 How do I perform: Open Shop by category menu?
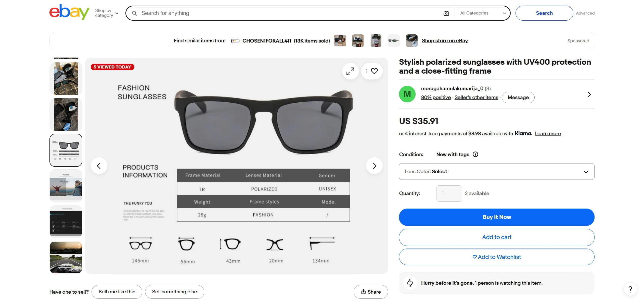click(x=107, y=13)
